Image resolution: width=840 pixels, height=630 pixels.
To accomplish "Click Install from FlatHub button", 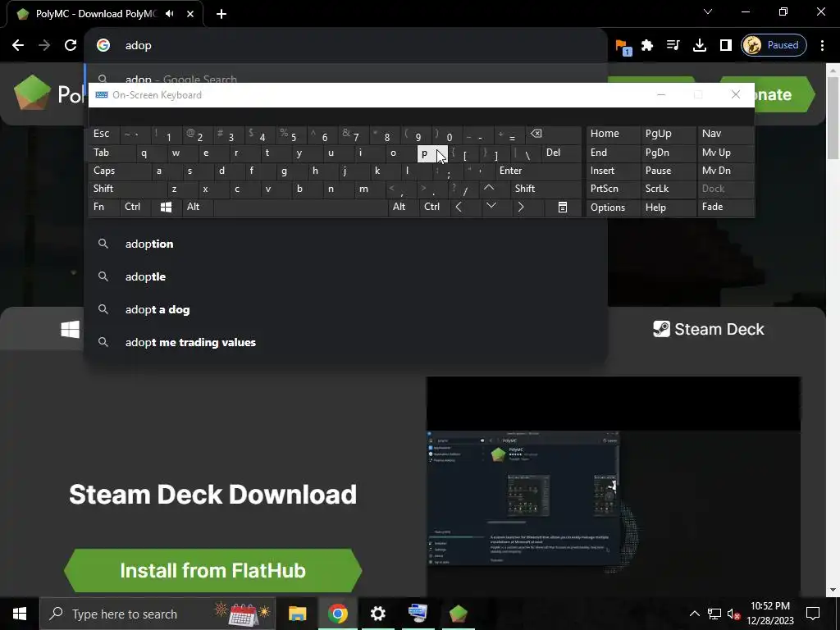I will coord(212,571).
